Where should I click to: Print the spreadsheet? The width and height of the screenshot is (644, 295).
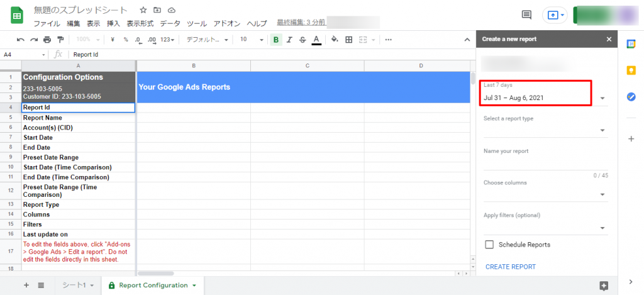[47, 40]
